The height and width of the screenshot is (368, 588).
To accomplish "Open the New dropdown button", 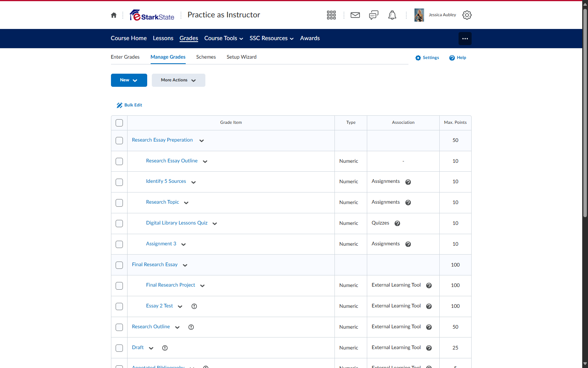I will [129, 80].
